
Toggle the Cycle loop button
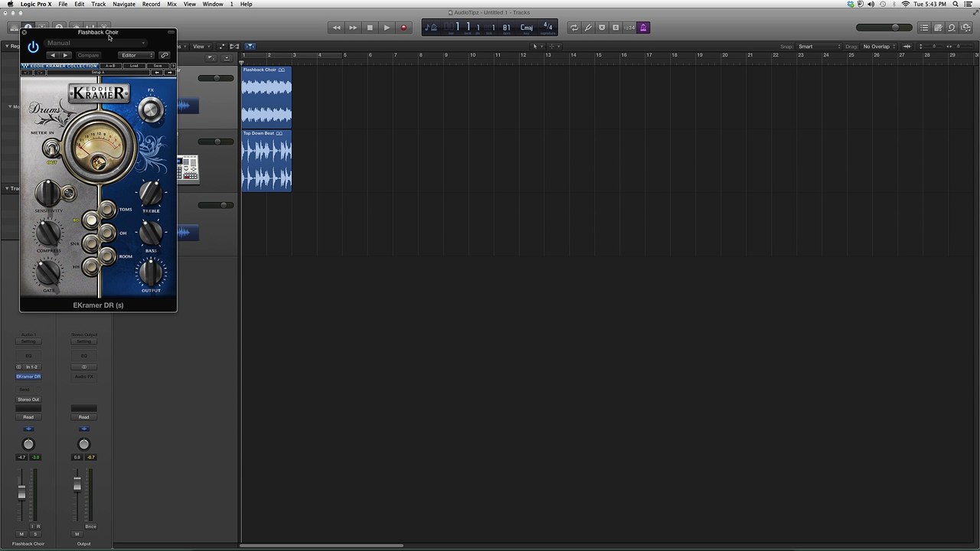click(574, 28)
